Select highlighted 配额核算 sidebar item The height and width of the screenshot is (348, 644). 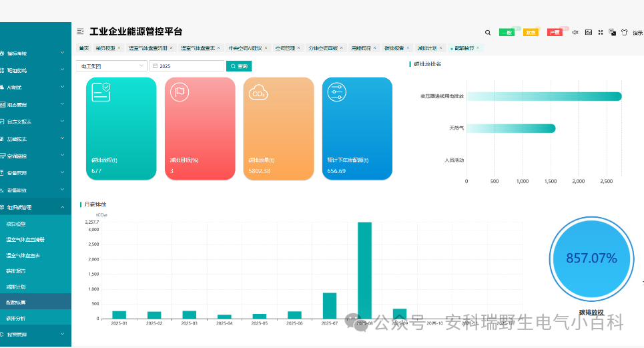pos(36,302)
